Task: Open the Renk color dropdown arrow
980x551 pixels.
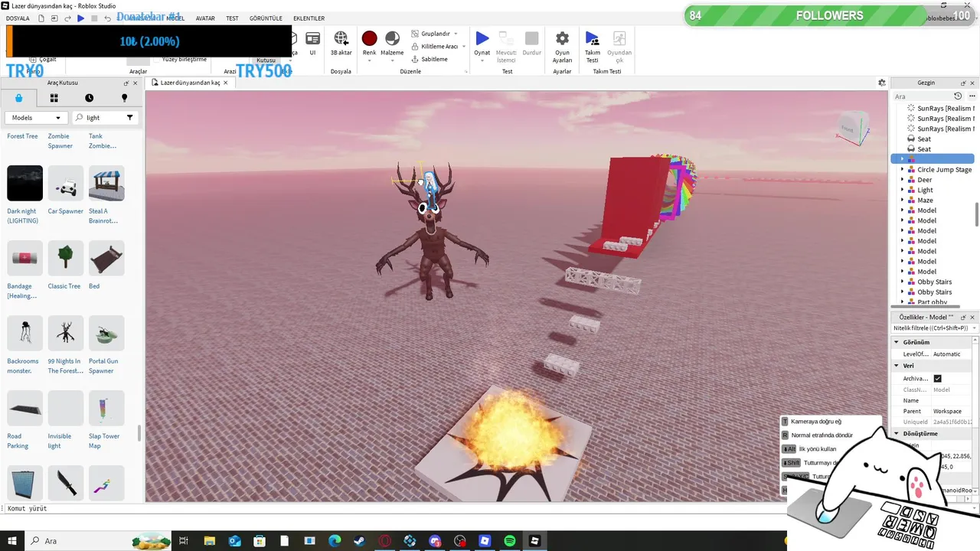Action: [x=369, y=60]
